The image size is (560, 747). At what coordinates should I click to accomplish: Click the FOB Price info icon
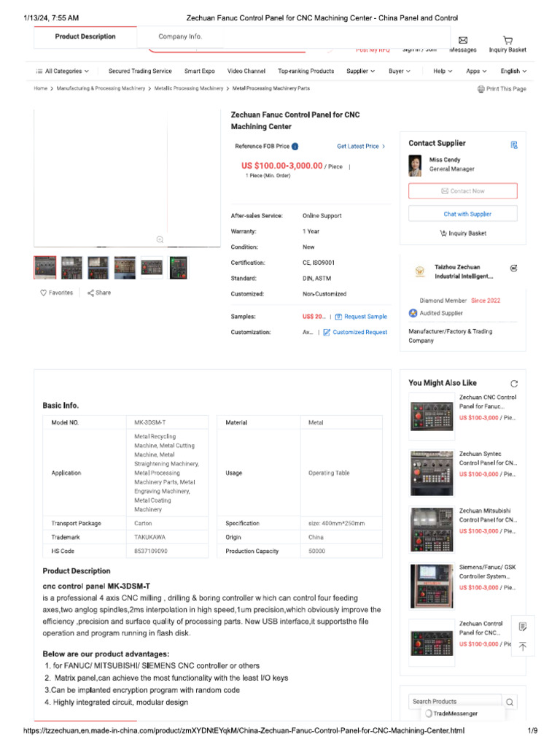(295, 146)
